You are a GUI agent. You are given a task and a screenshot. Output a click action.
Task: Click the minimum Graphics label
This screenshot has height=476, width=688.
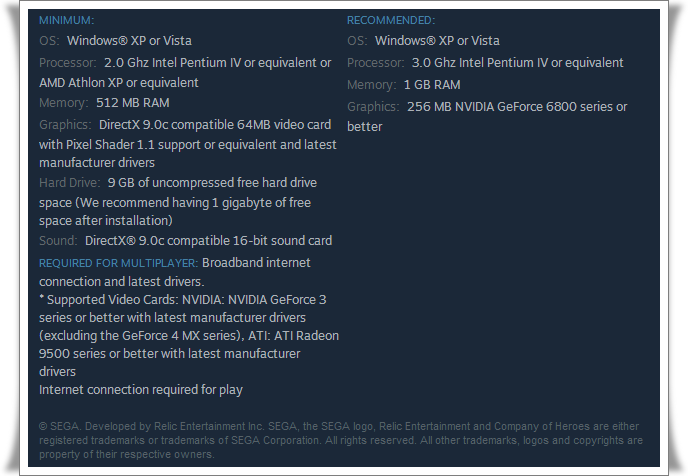click(65, 125)
